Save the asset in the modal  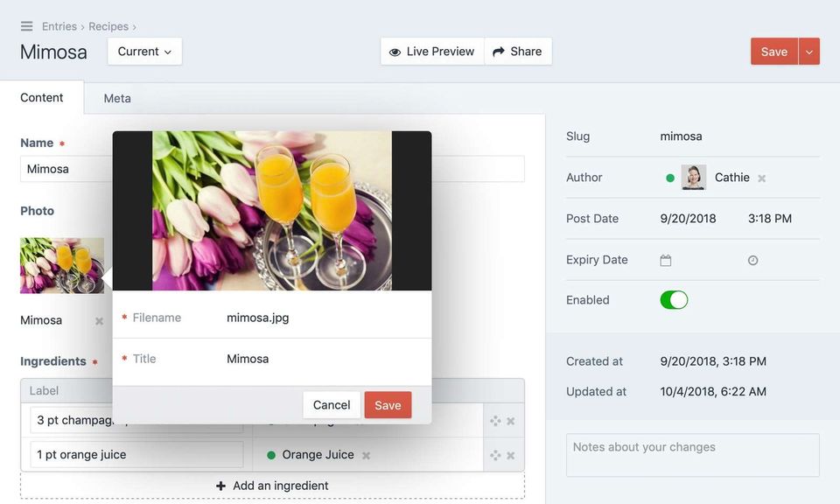point(388,405)
